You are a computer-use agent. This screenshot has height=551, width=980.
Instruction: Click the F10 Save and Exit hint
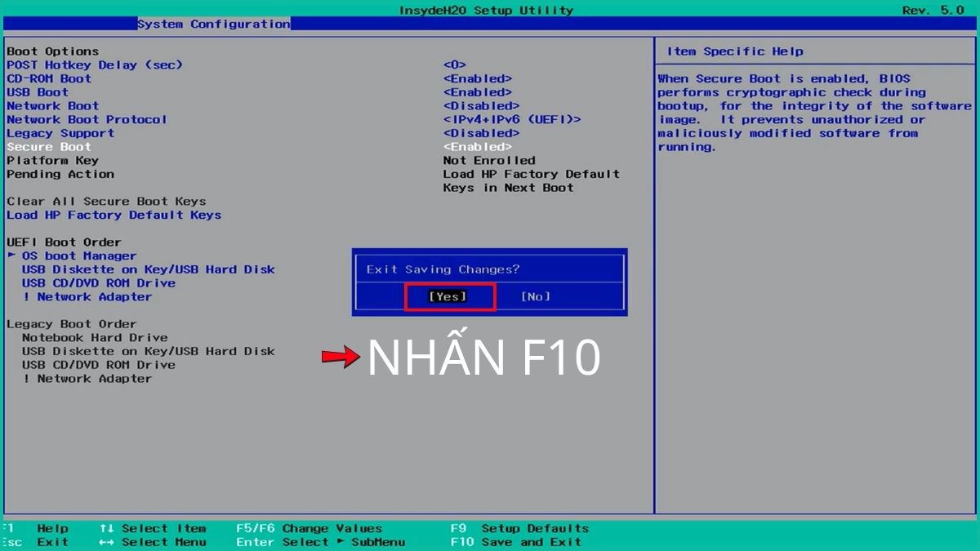click(516, 542)
